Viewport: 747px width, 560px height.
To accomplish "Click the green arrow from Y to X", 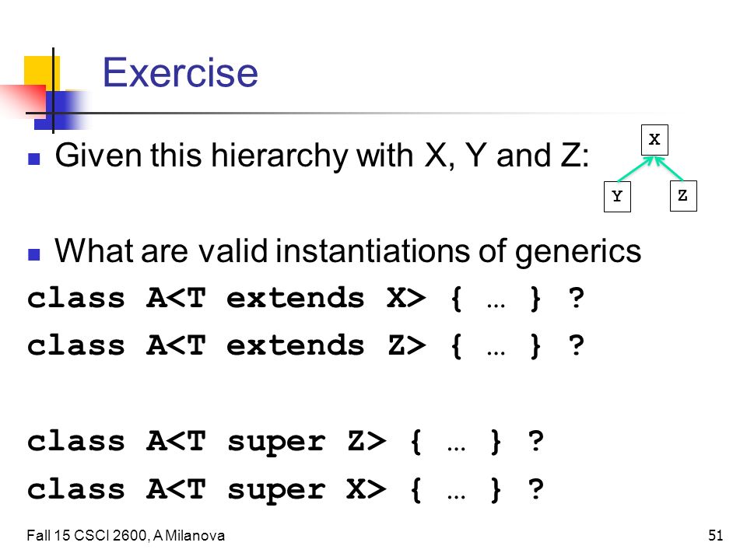I will click(635, 169).
